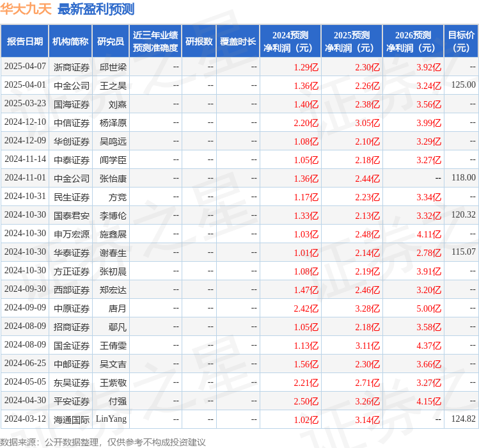Click the 方正证券 institution cell

[x=72, y=271]
